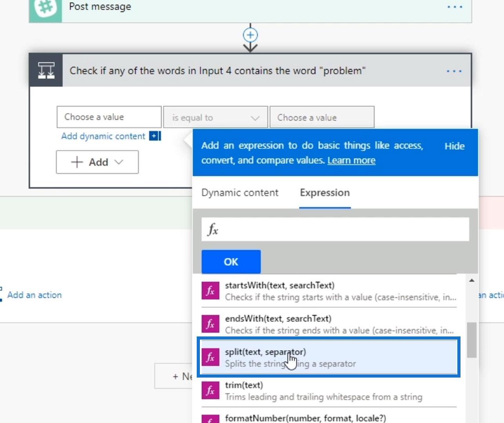Select endsWith(text, searchText) function

tap(329, 324)
